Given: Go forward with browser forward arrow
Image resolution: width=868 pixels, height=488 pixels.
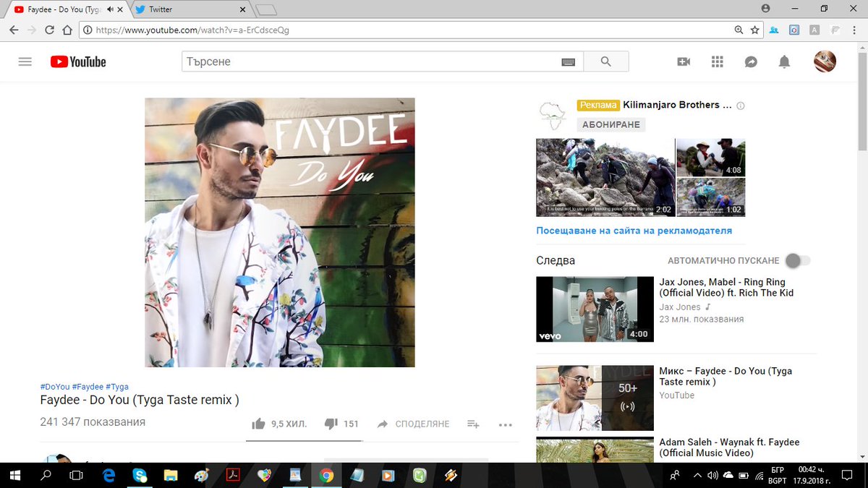Looking at the screenshot, I should (x=31, y=30).
